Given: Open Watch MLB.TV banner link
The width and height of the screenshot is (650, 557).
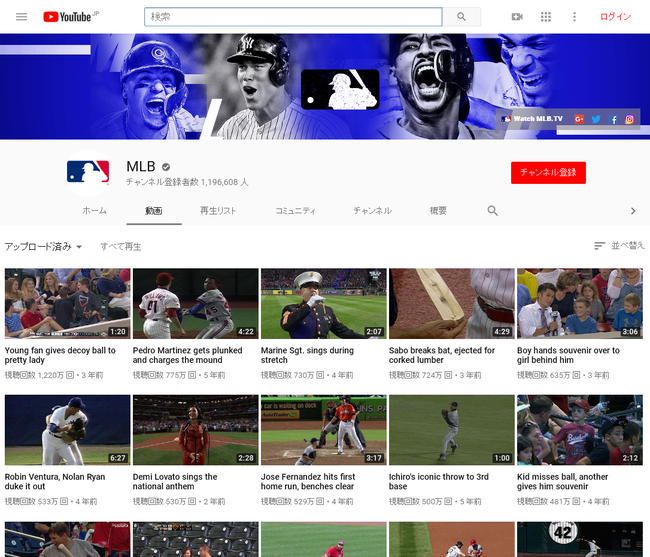Looking at the screenshot, I should pos(532,119).
